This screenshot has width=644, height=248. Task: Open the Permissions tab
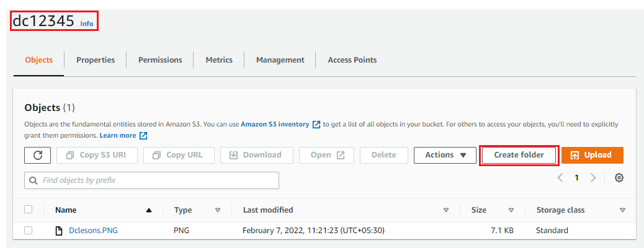160,60
